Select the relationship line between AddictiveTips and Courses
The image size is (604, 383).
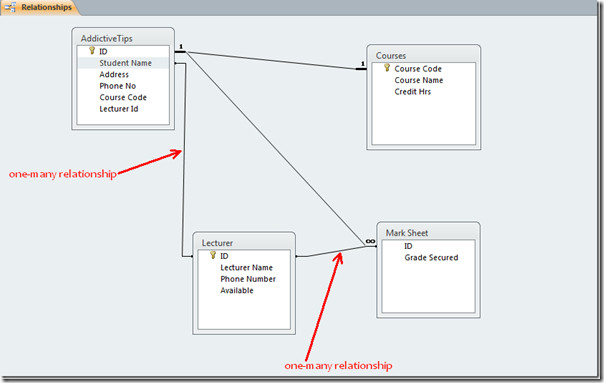(271, 60)
